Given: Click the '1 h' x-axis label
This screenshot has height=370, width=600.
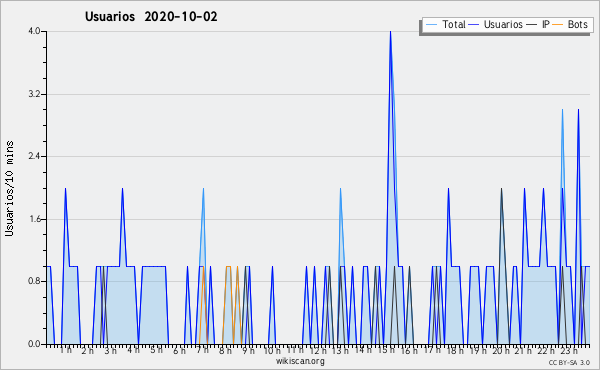Looking at the screenshot, I should coord(65,350).
